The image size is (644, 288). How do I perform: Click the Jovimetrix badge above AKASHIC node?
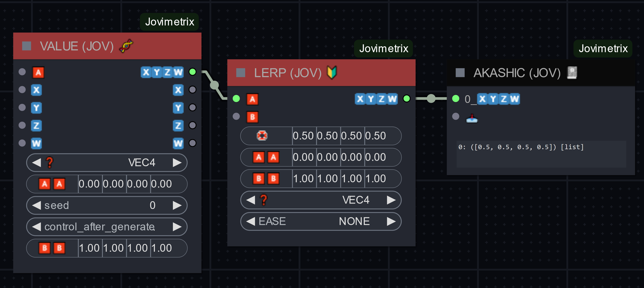coord(603,48)
